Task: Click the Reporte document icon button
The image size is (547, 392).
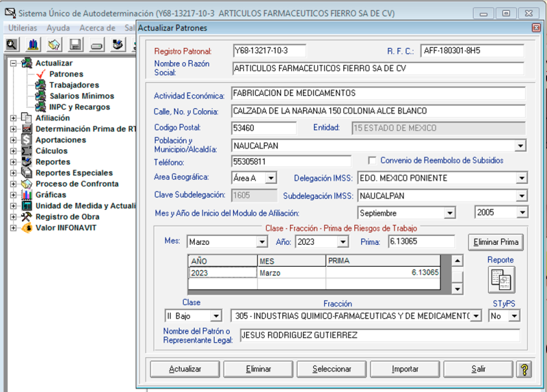Action: click(501, 280)
